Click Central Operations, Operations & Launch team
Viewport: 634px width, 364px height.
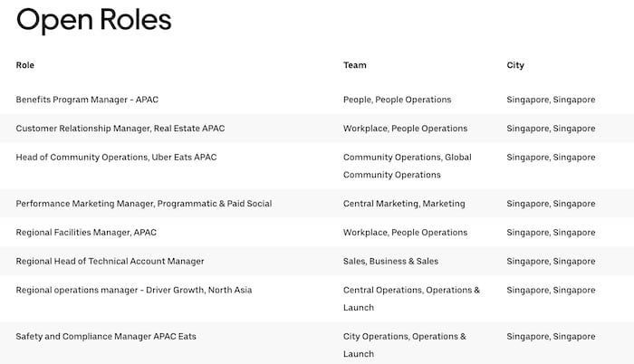click(x=411, y=299)
